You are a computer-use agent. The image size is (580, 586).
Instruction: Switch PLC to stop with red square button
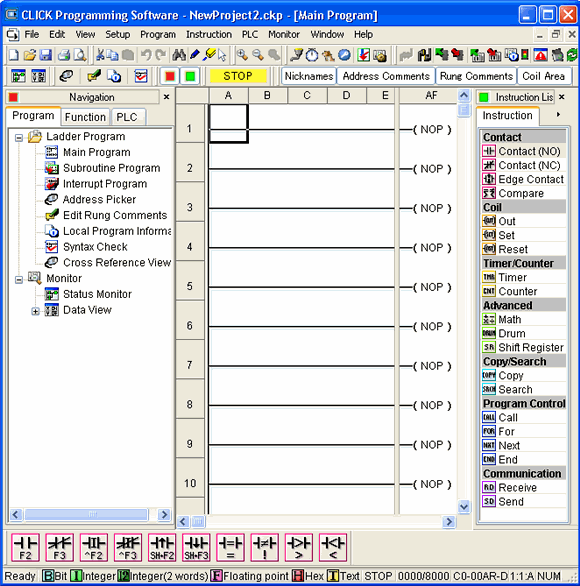pyautogui.click(x=170, y=76)
